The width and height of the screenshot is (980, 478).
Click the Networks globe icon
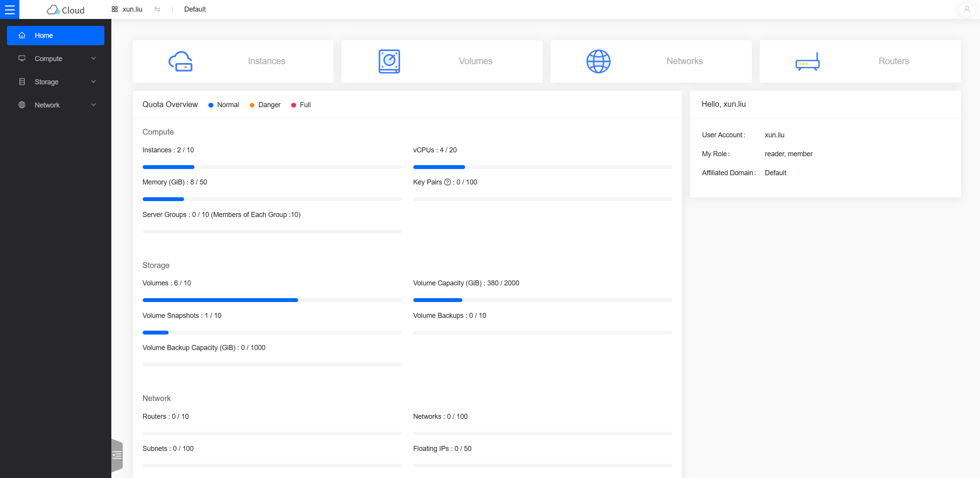click(x=598, y=61)
